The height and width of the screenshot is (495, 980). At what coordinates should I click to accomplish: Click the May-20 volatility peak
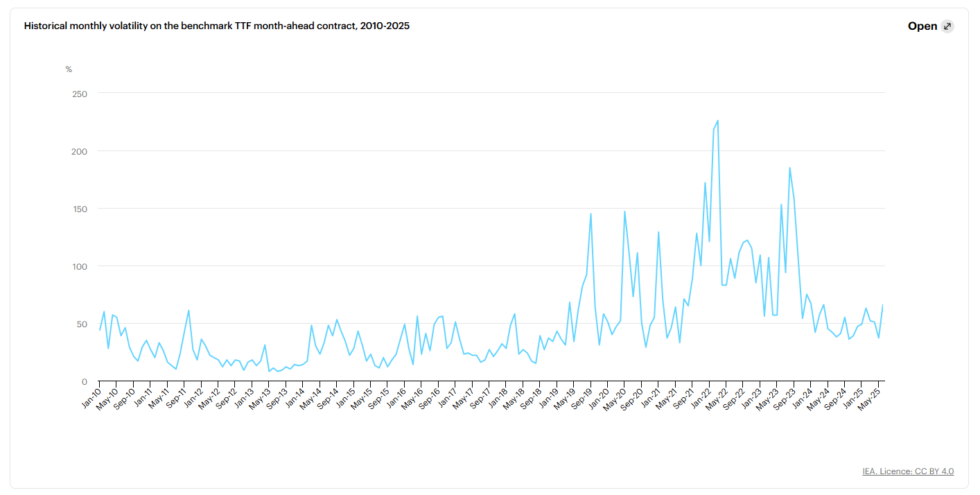tap(625, 211)
